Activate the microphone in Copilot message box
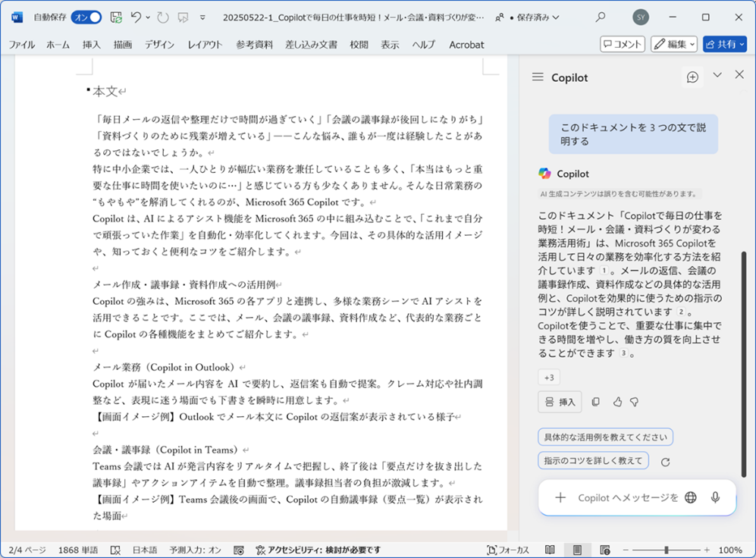Image resolution: width=756 pixels, height=558 pixels. click(x=715, y=497)
